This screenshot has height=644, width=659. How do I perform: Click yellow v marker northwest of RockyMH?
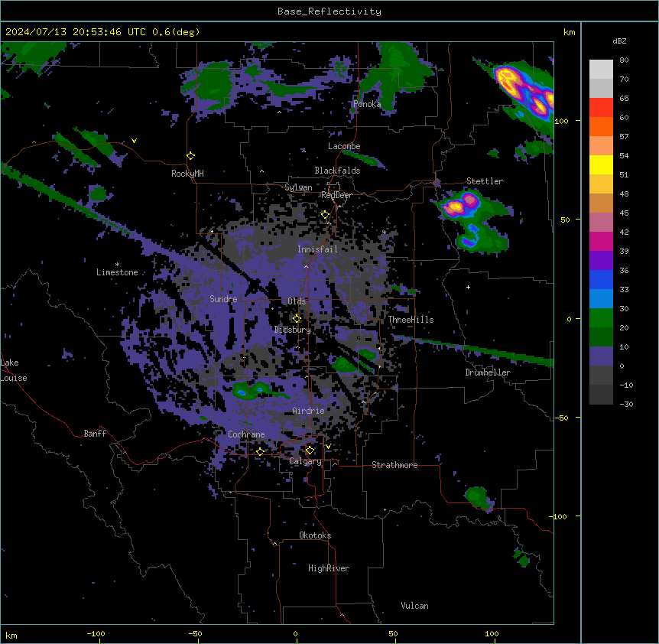(x=134, y=141)
